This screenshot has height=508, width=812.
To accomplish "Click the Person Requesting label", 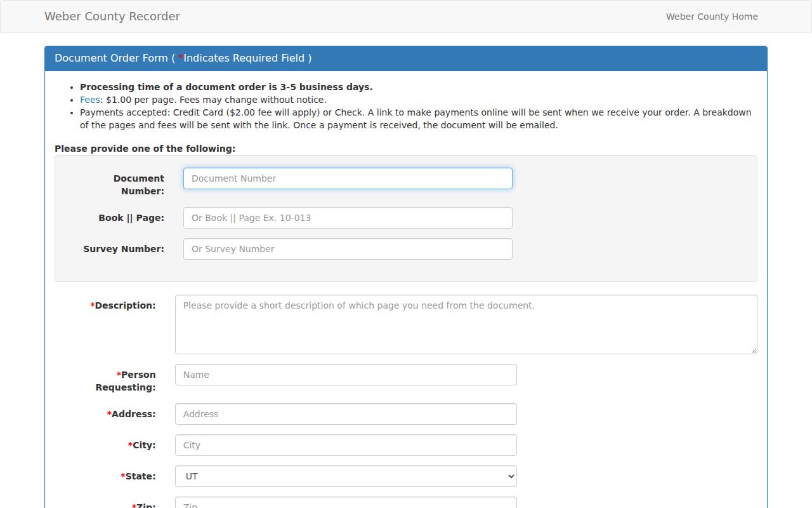I will tap(126, 381).
